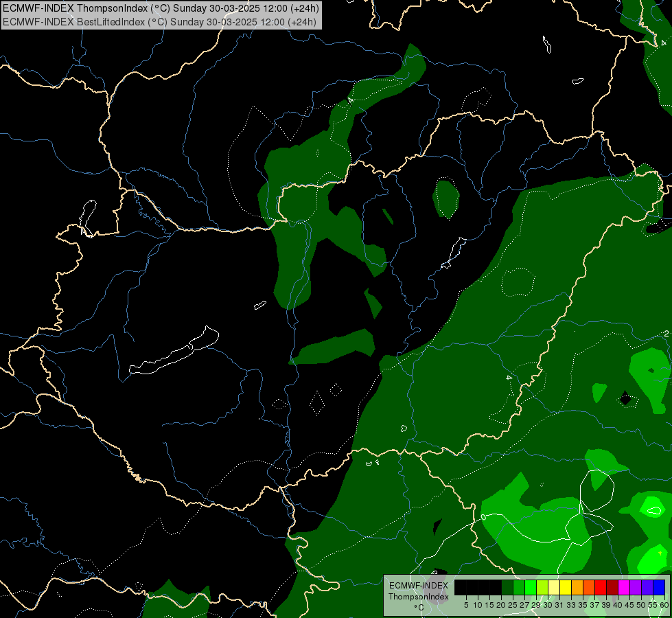Click the legend tick value 39

(x=606, y=605)
